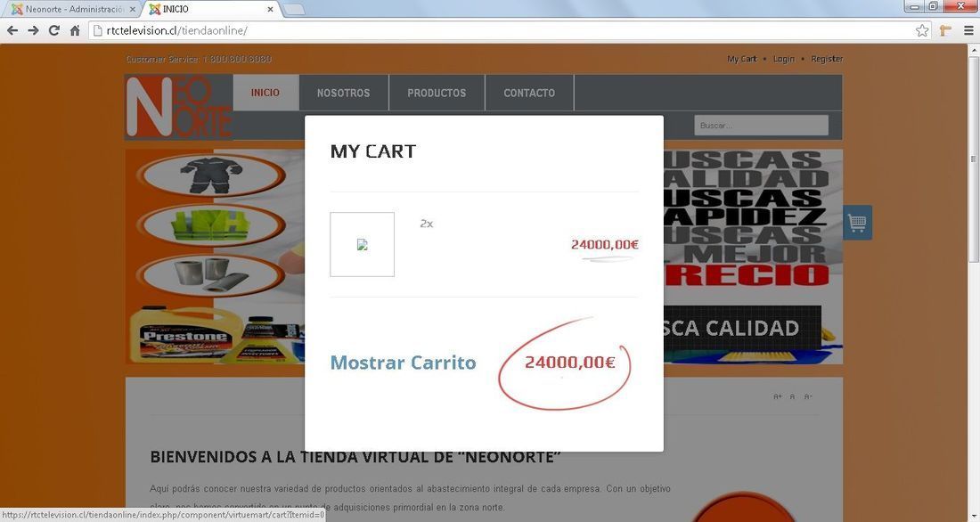Open the PRODUCTOS menu item
This screenshot has width=980, height=522.
click(437, 93)
